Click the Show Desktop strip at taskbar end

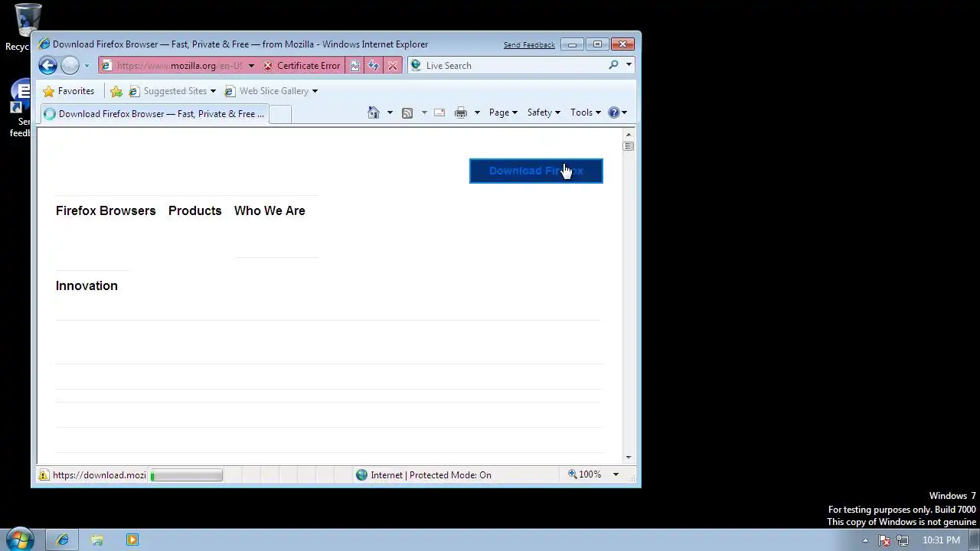[x=974, y=540]
